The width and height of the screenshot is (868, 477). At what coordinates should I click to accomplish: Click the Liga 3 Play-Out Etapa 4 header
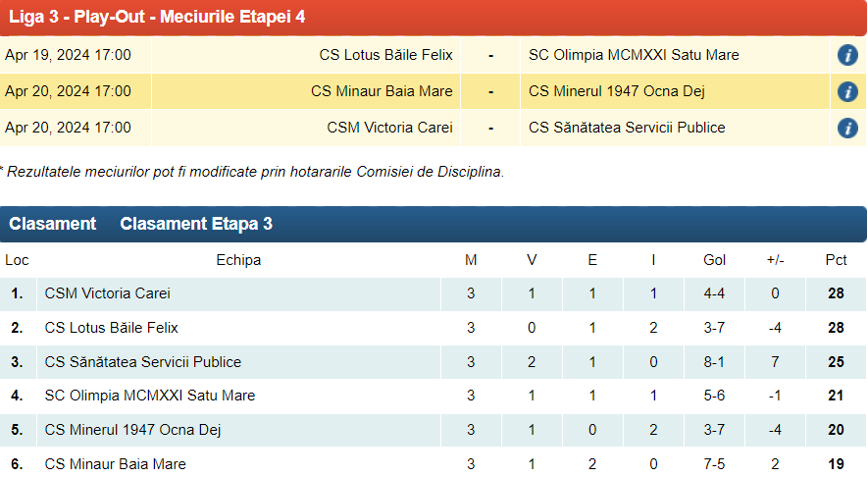tap(157, 17)
